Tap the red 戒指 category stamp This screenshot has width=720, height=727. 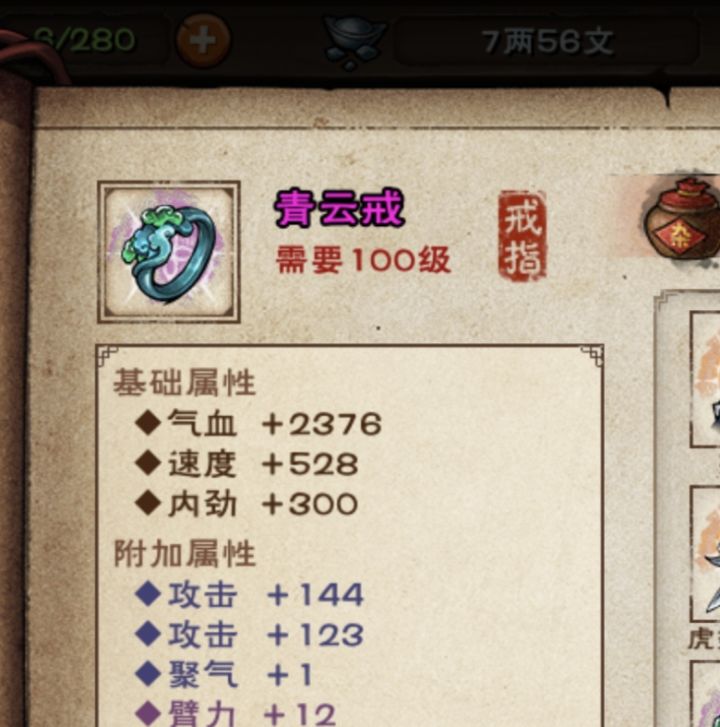[x=522, y=236]
